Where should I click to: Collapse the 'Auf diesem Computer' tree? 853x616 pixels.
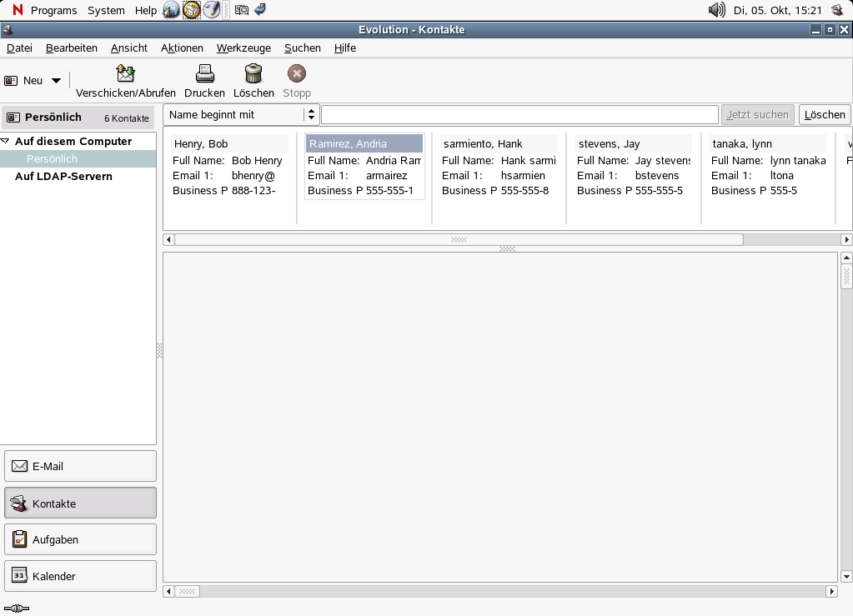point(6,141)
